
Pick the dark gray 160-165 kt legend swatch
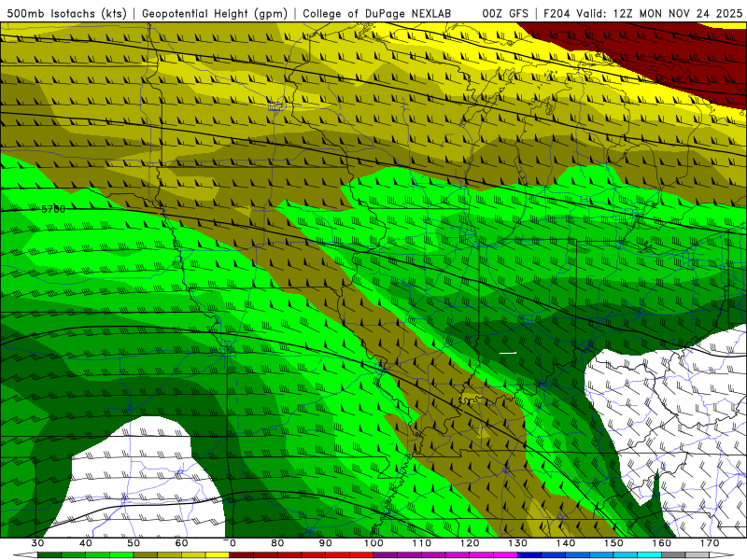pyautogui.click(x=673, y=554)
